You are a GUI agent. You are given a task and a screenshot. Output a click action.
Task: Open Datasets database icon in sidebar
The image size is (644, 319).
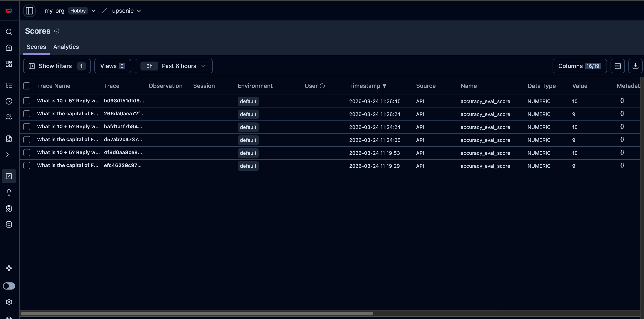9,224
